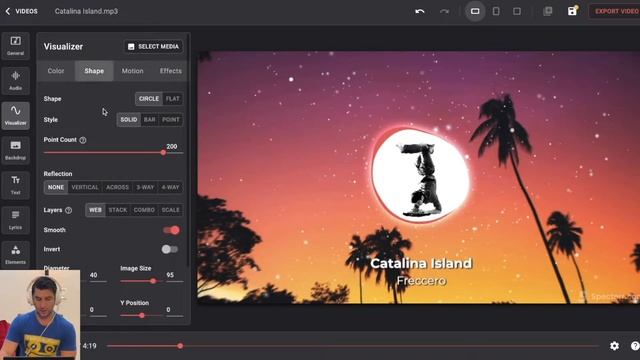The width and height of the screenshot is (640, 360).
Task: Toggle the Invert switch on
Action: [x=169, y=249]
